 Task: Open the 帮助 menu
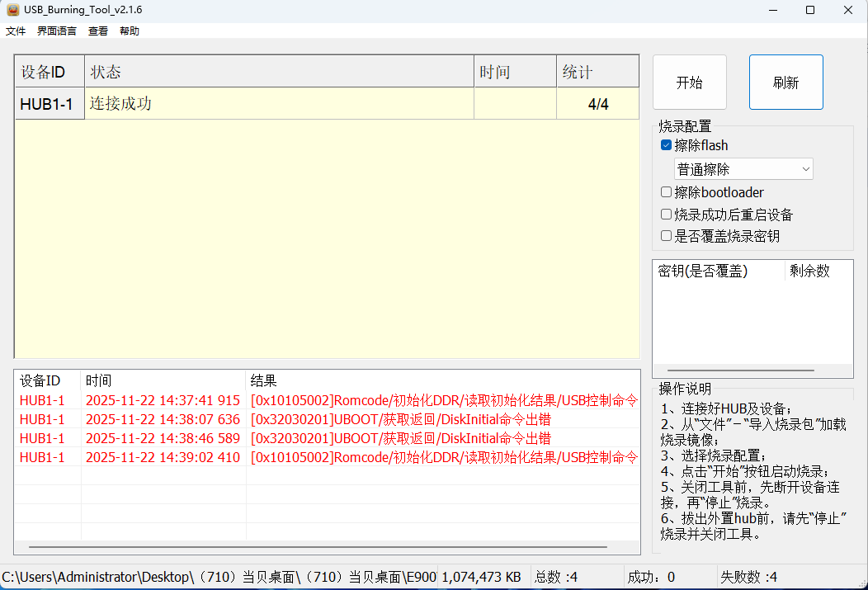click(x=129, y=31)
